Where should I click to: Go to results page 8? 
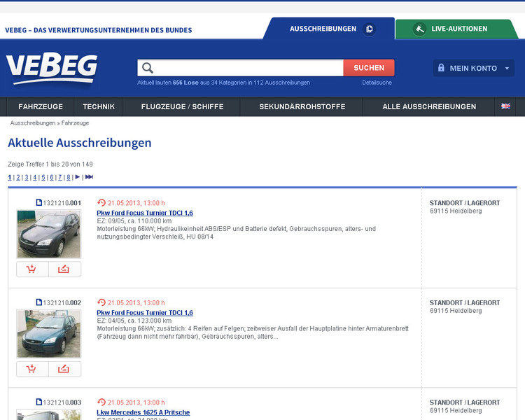[69, 178]
